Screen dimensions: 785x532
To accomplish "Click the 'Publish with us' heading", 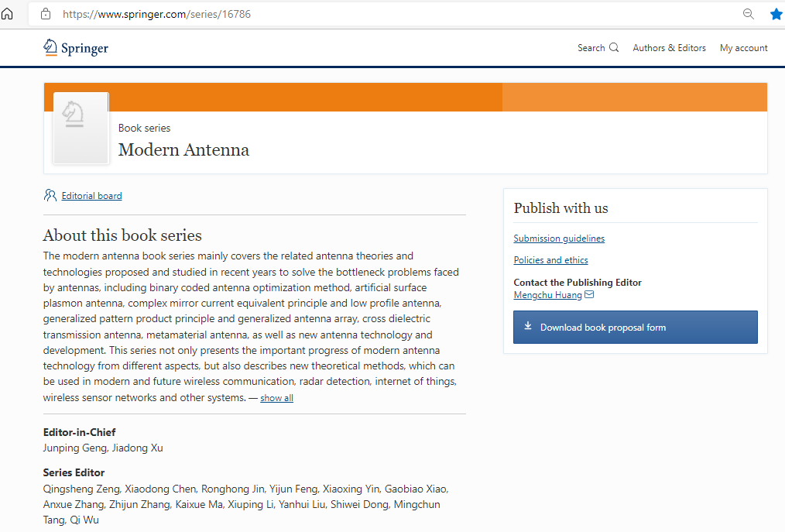I will [560, 208].
